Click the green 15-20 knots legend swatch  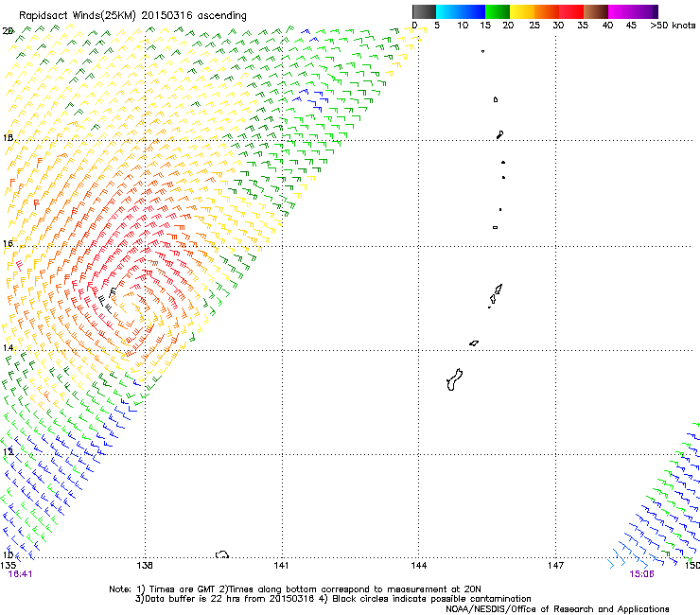click(498, 11)
